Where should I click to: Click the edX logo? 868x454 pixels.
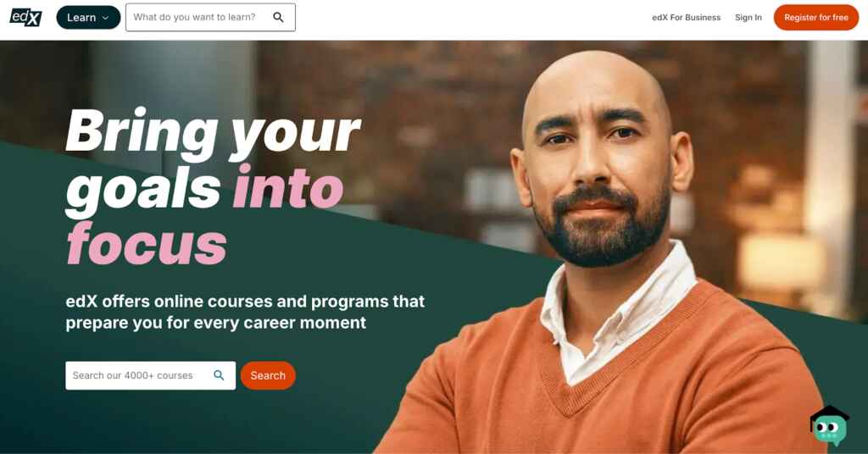click(25, 17)
